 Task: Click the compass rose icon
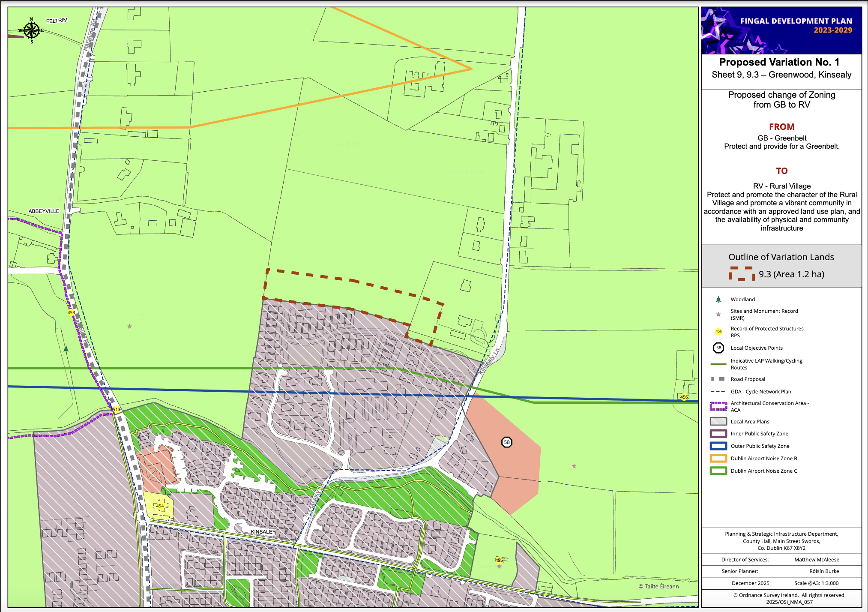[x=31, y=30]
